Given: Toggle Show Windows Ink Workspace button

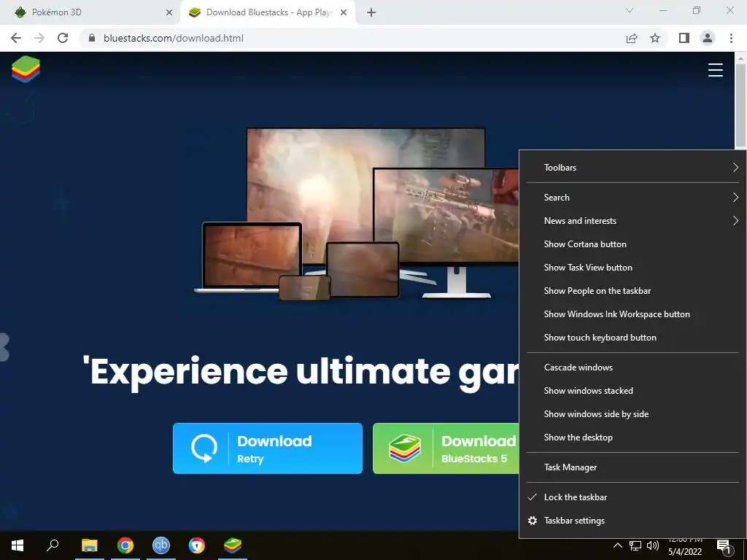Looking at the screenshot, I should point(632,314).
